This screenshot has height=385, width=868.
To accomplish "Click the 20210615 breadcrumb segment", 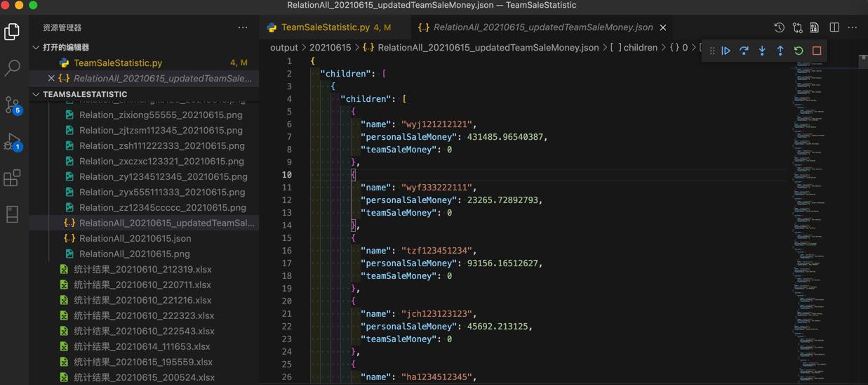I will tap(330, 48).
